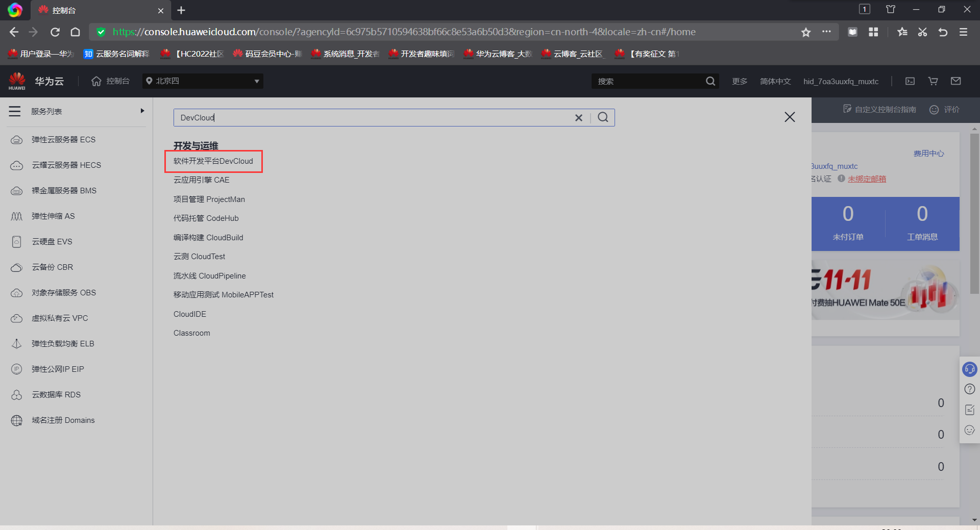Viewport: 980px width, 530px height.
Task: Click the page vertical scrollbar
Action: (x=974, y=213)
